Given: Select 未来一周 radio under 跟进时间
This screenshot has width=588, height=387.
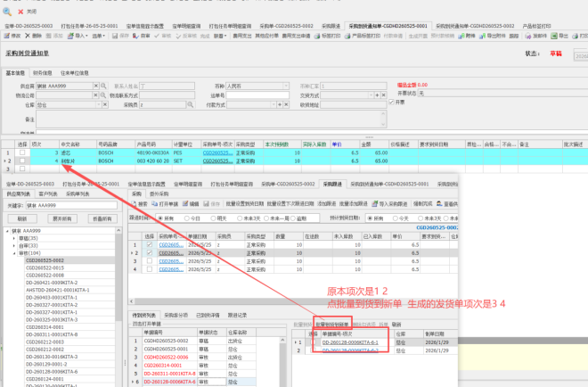Looking at the screenshot, I should 266,218.
